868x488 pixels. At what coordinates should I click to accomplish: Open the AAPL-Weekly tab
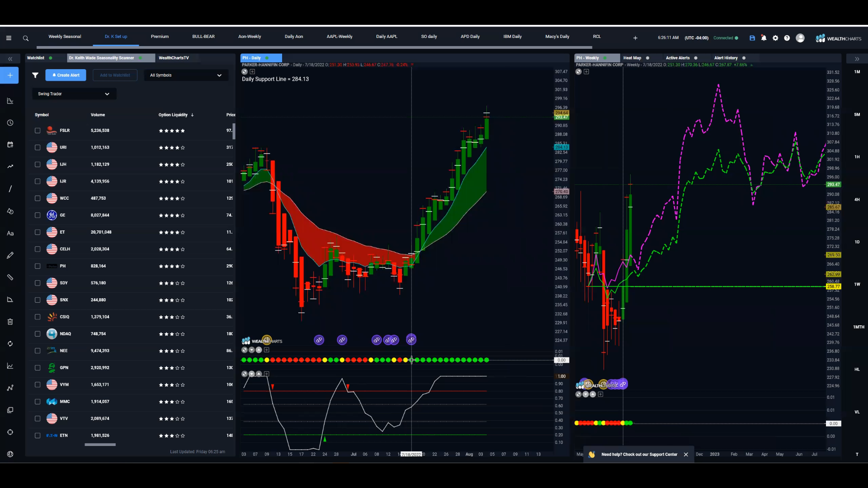pos(340,37)
